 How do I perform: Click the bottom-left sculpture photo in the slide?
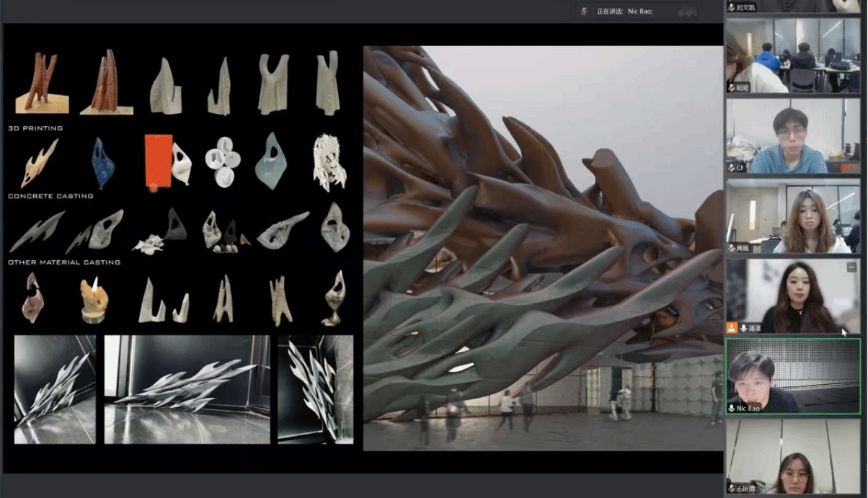tap(55, 389)
